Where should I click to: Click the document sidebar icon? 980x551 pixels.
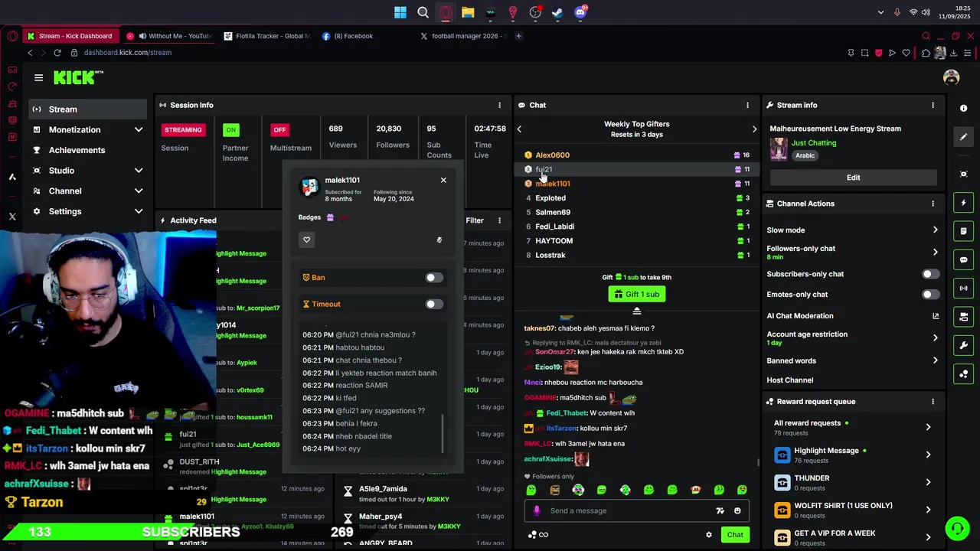[964, 231]
